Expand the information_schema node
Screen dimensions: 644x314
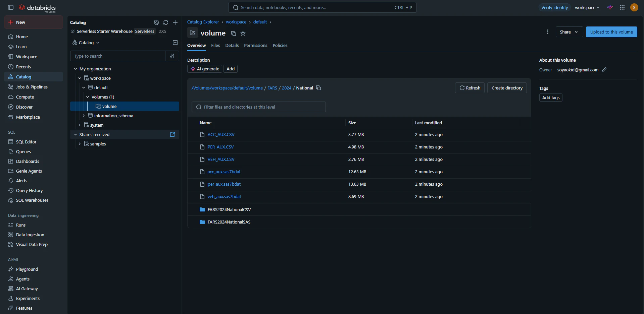click(x=84, y=116)
